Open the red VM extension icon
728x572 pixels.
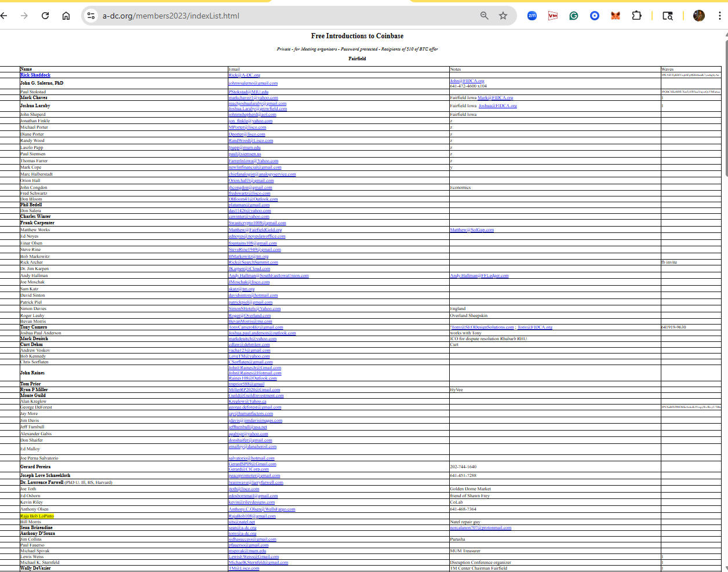[553, 16]
